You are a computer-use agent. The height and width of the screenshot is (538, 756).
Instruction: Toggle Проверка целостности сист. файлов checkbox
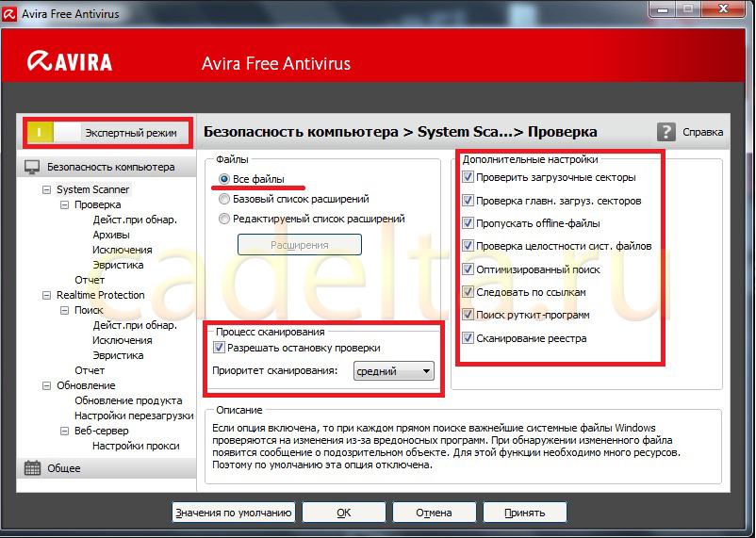click(468, 246)
